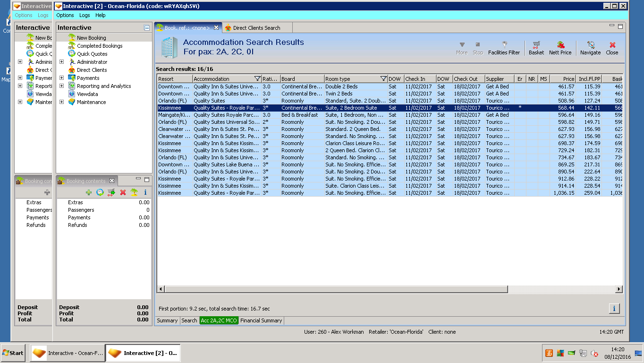Click the red X delete icon in Booking contents

pos(123,192)
